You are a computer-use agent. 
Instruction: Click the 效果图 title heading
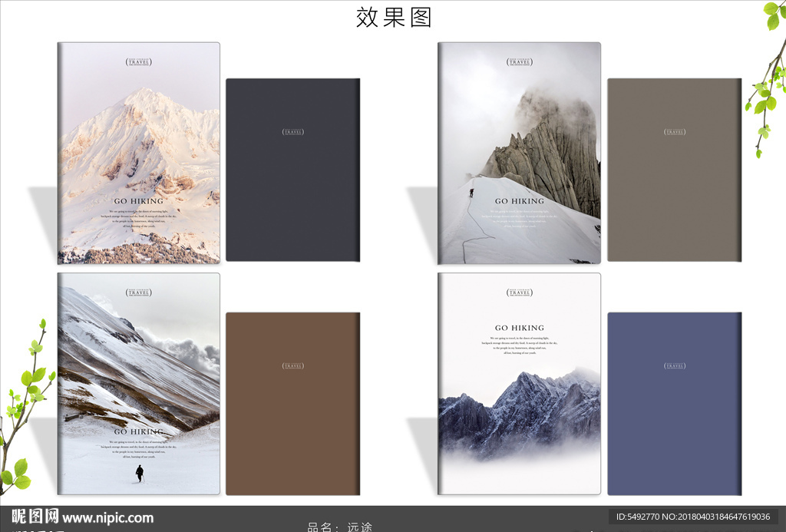click(394, 18)
